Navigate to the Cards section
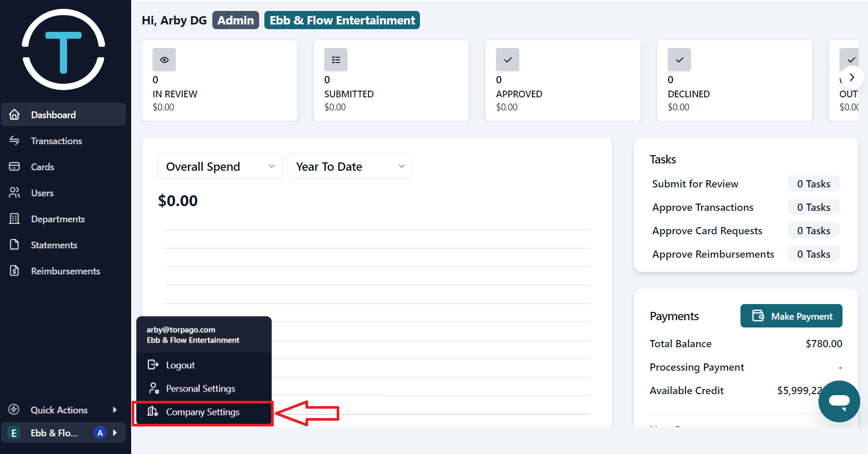The width and height of the screenshot is (868, 454). pyautogui.click(x=42, y=167)
